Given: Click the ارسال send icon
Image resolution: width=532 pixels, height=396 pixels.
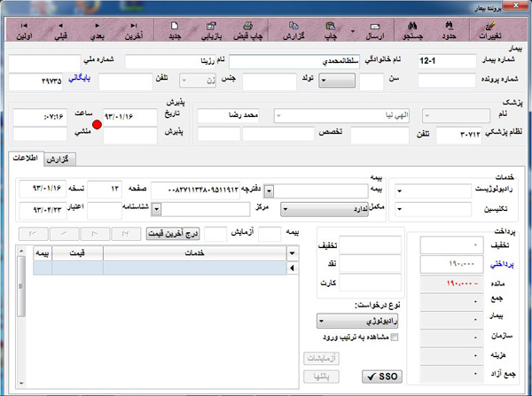Looking at the screenshot, I should pos(374,31).
